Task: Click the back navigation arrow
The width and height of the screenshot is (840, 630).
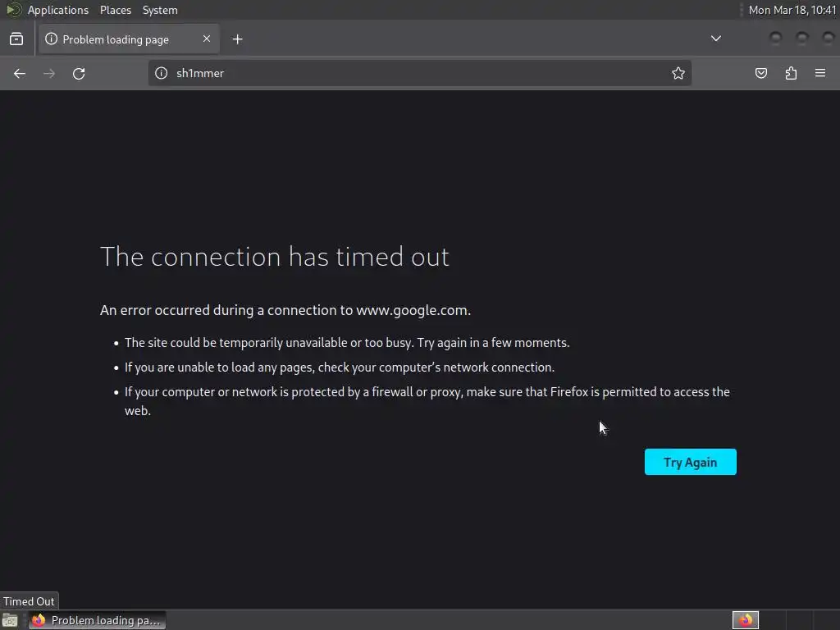Action: tap(20, 73)
